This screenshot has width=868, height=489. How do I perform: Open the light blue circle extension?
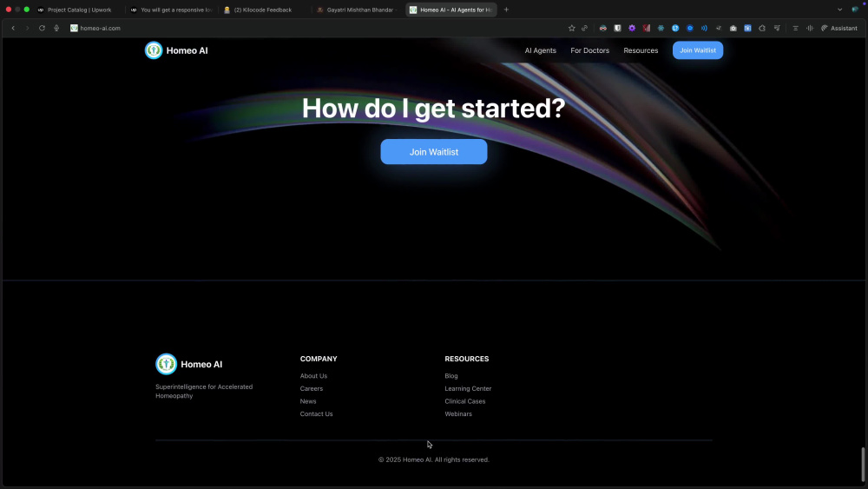pos(675,28)
